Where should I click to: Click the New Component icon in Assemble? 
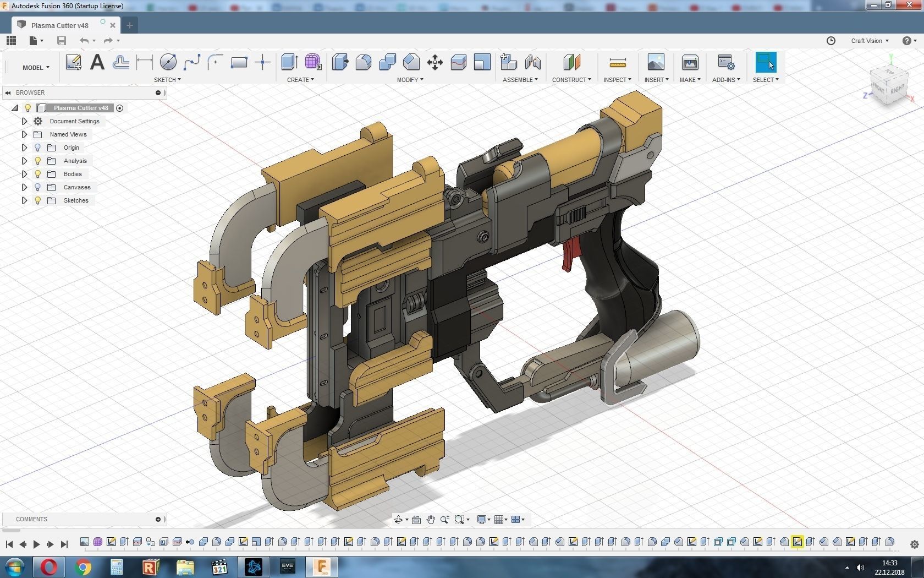coord(509,62)
